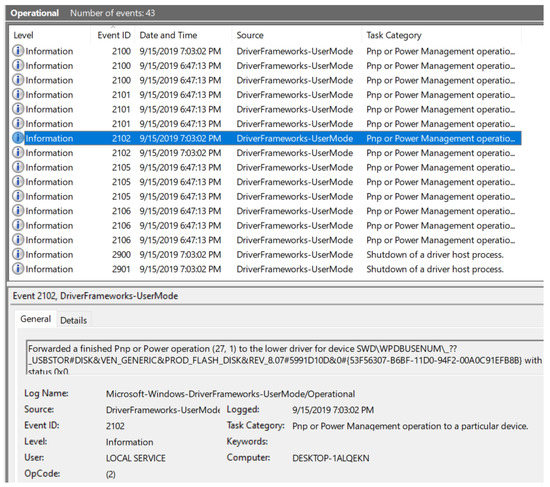Image resolution: width=550 pixels, height=487 pixels.
Task: Select the first event 2100 at 7:03:02 PM
Action: [267, 51]
